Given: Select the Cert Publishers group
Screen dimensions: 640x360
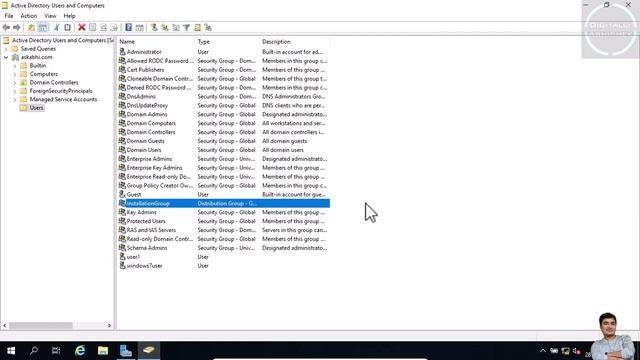Looking at the screenshot, I should pyautogui.click(x=224, y=70).
